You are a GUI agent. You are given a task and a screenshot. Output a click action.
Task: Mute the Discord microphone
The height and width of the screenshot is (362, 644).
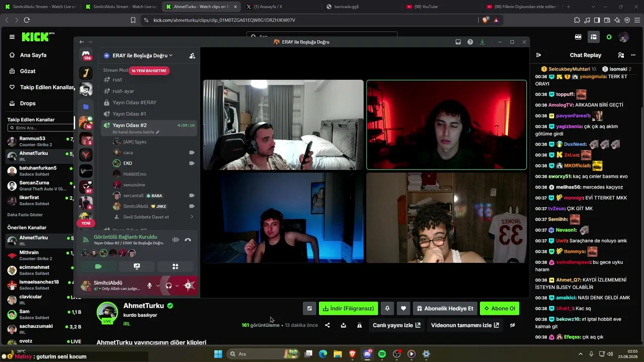pyautogui.click(x=149, y=286)
